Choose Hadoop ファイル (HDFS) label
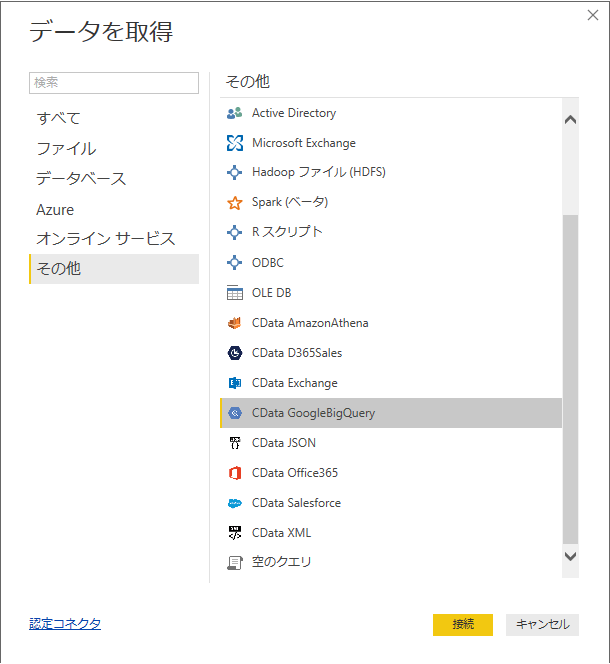Screen dimensions: 610x664 click(319, 172)
